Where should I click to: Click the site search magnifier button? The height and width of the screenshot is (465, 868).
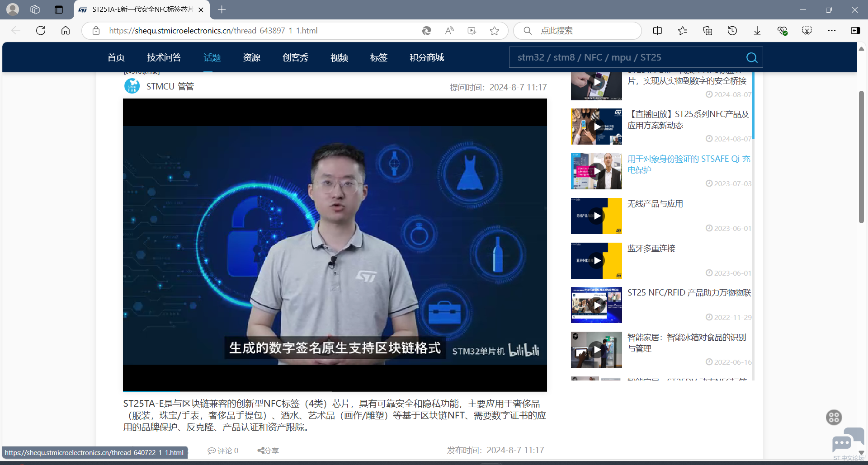752,57
